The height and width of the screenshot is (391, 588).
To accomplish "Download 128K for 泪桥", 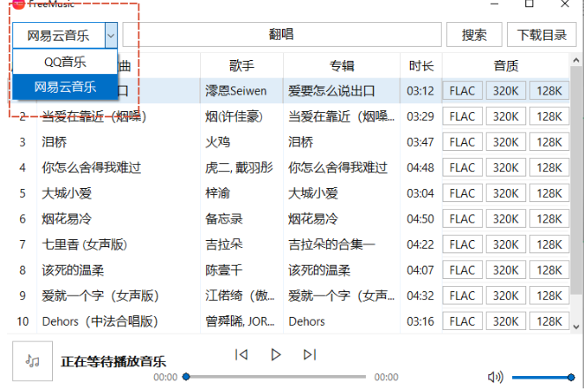I will click(549, 142).
